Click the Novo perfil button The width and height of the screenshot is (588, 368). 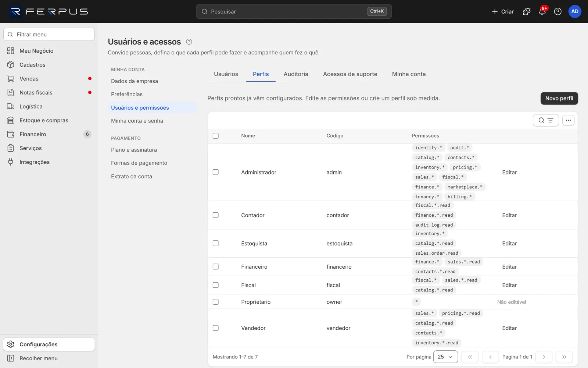coord(559,98)
